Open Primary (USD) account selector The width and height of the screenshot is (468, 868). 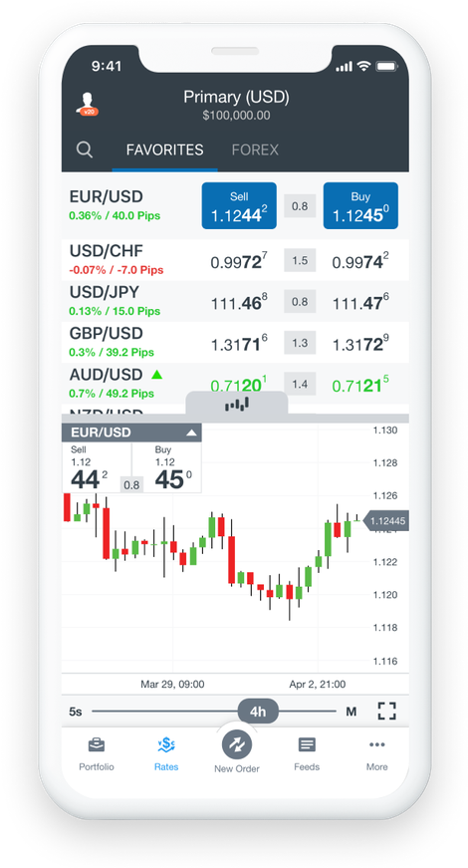(x=236, y=106)
